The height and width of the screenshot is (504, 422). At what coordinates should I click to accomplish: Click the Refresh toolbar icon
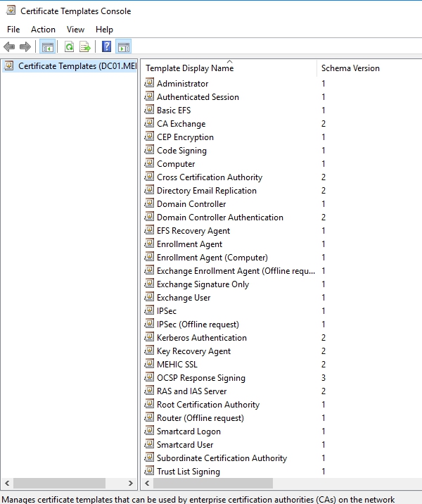point(69,47)
